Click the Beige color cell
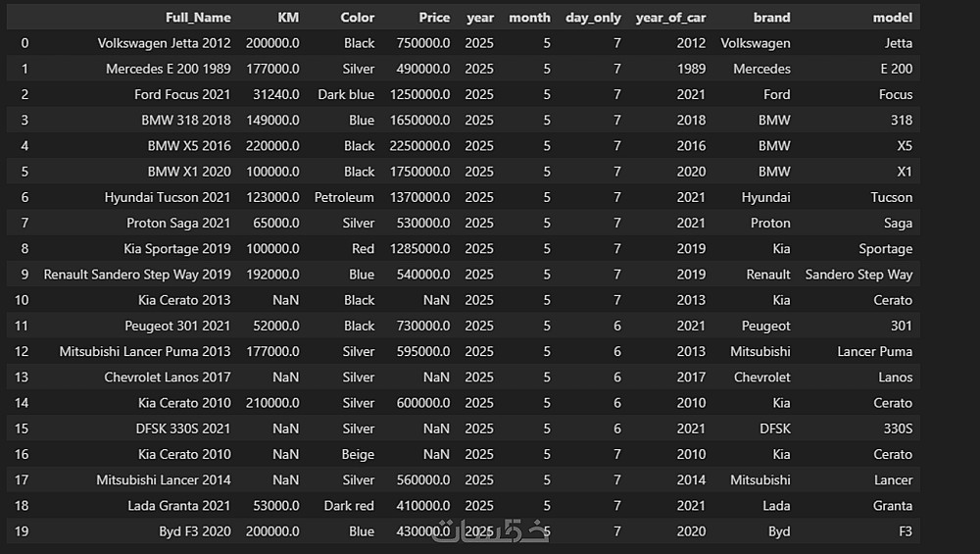The image size is (980, 554). pyautogui.click(x=358, y=454)
